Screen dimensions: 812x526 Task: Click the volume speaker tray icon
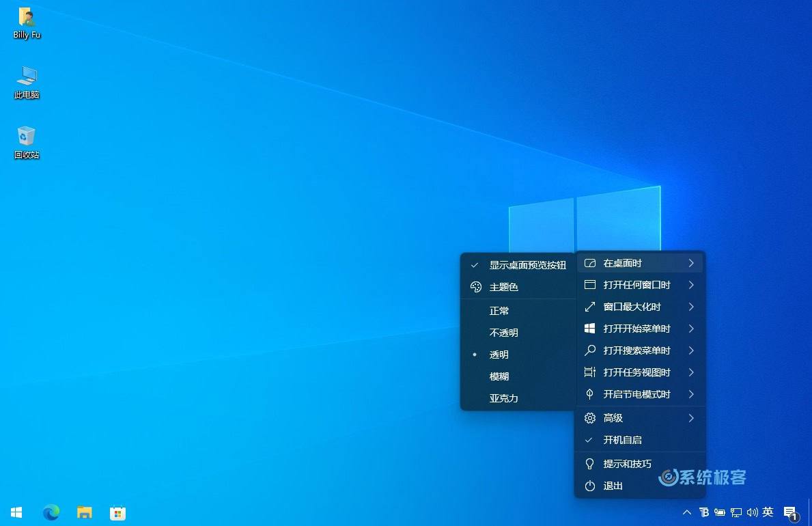(x=752, y=512)
